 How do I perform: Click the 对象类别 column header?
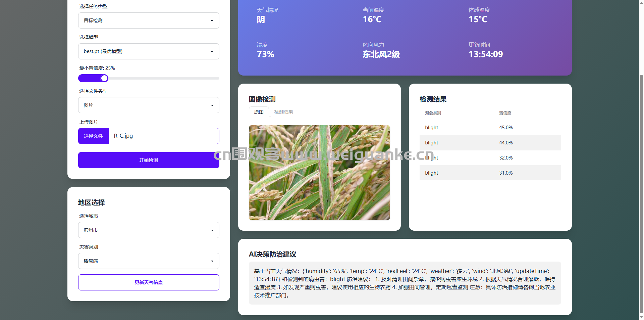[x=433, y=113]
